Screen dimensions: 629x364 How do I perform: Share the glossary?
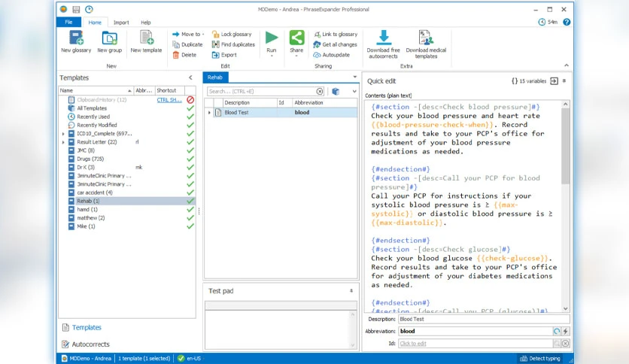coord(296,42)
